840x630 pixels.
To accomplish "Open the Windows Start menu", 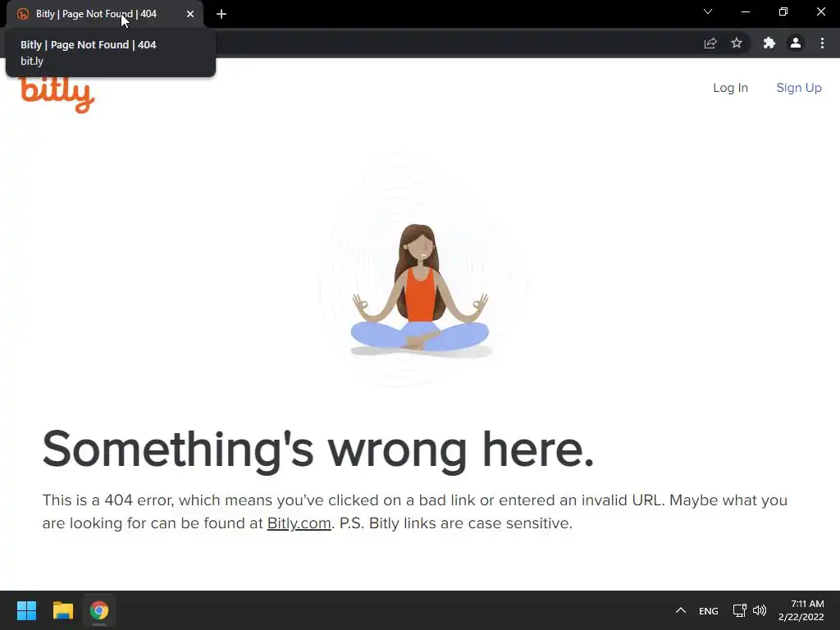I will tap(26, 610).
